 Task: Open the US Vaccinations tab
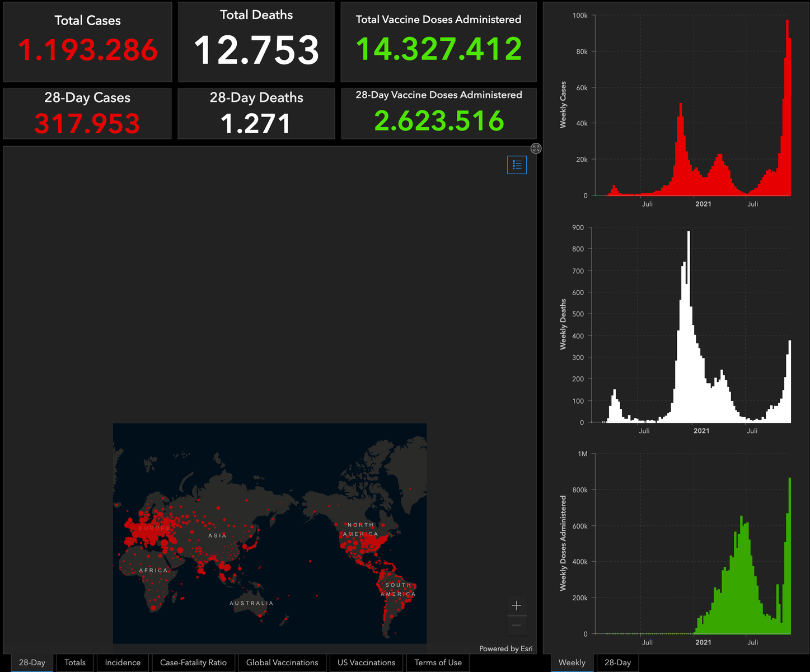(366, 662)
